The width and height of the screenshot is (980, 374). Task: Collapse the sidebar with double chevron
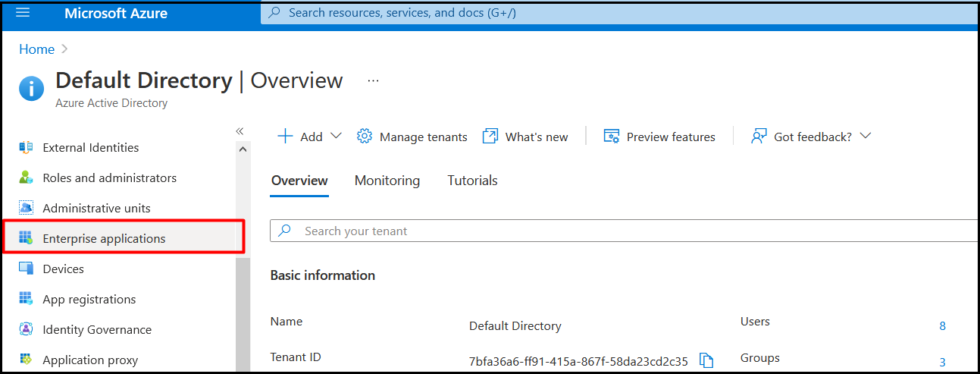(x=240, y=131)
